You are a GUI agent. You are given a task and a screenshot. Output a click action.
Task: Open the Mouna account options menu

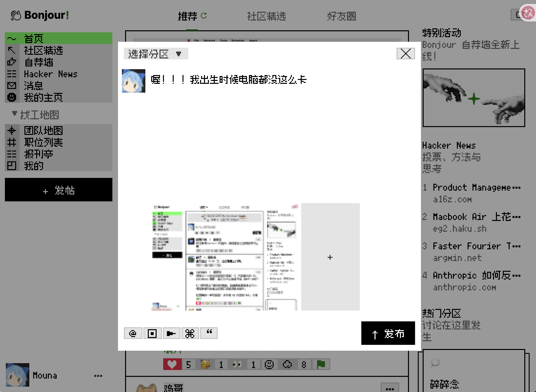(98, 376)
